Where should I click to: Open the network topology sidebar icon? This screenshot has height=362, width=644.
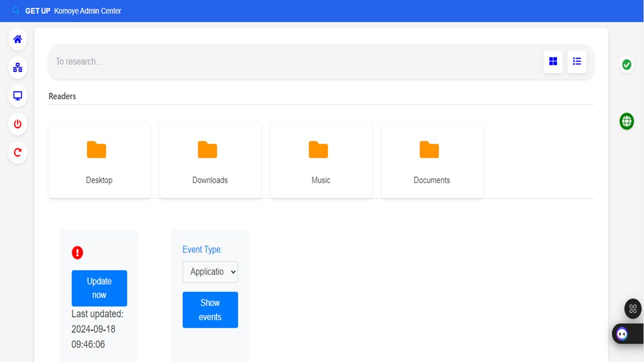pos(18,67)
